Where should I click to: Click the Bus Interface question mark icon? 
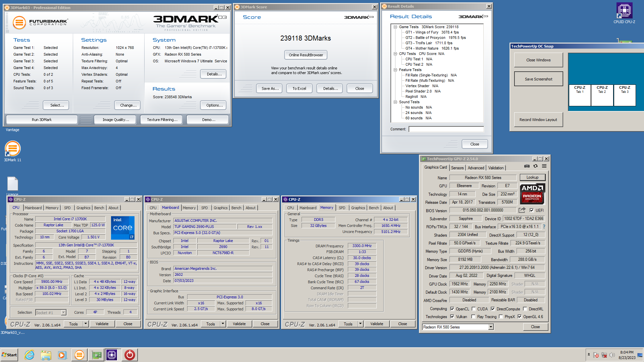(x=544, y=227)
